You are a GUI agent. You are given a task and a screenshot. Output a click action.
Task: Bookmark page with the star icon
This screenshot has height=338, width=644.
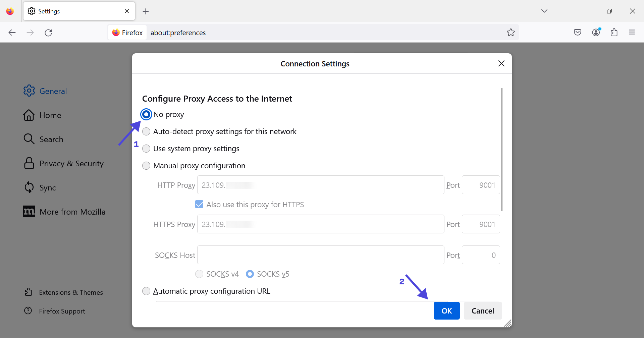[511, 33]
